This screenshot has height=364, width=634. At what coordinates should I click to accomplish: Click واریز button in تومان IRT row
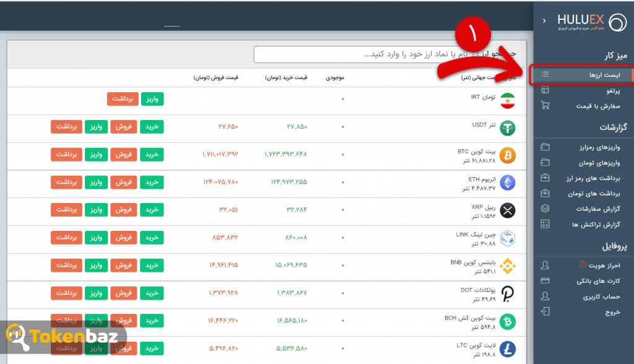152,99
